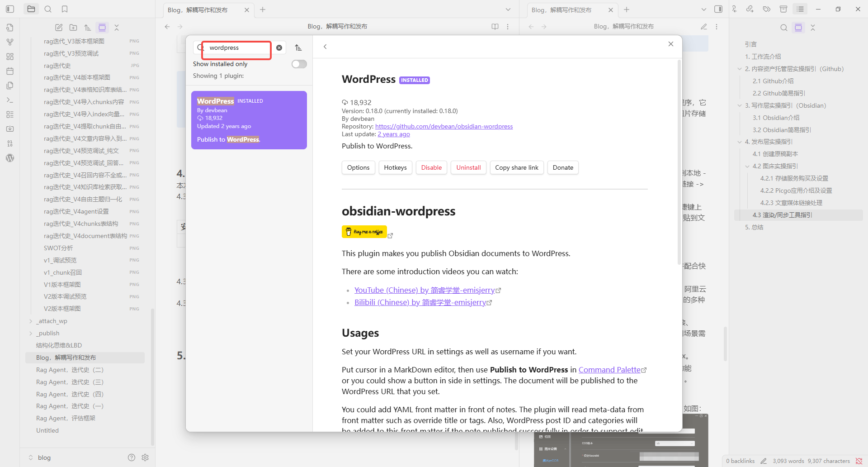Click the WordPress icon in the left ribbon
The width and height of the screenshot is (868, 467).
click(x=10, y=158)
